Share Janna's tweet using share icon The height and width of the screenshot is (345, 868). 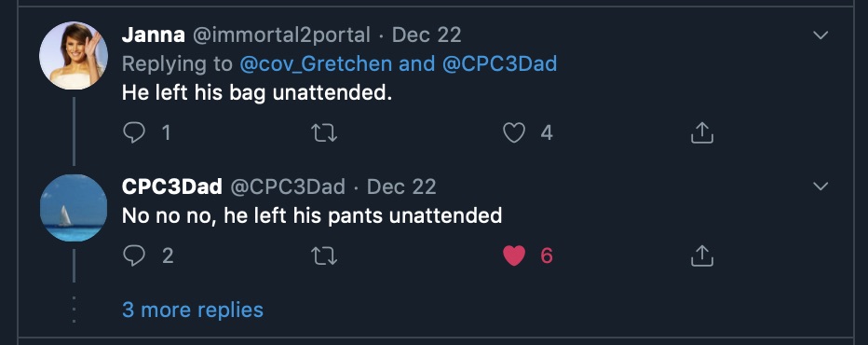pyautogui.click(x=702, y=133)
